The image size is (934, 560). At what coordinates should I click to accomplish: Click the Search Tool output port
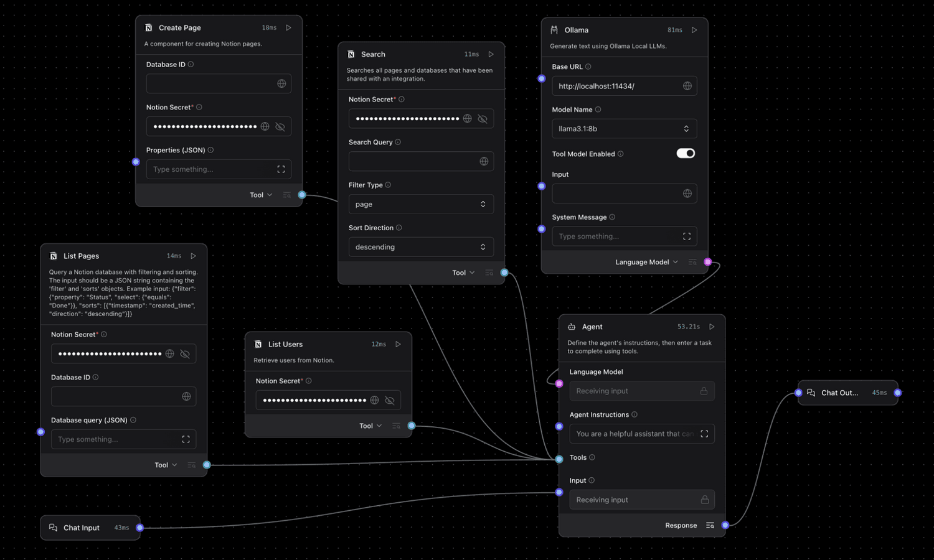pyautogui.click(x=504, y=273)
